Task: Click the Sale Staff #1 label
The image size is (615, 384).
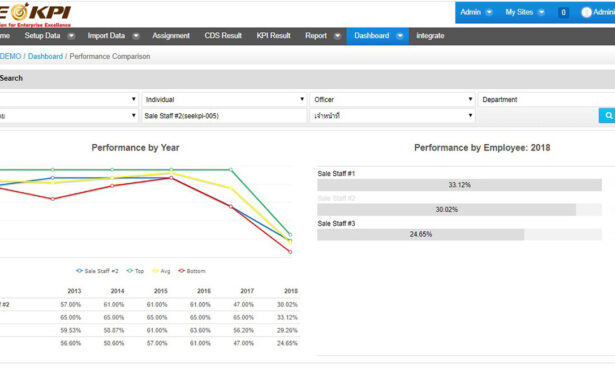Action: click(x=336, y=173)
